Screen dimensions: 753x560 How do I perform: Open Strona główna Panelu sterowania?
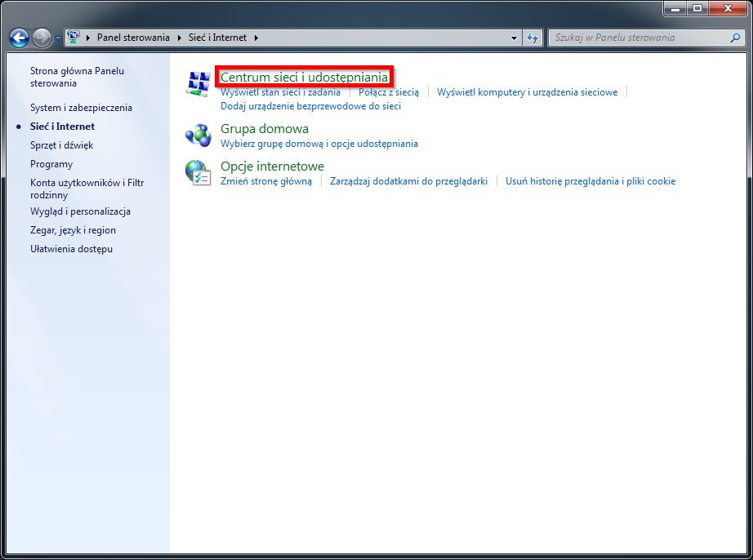click(x=77, y=77)
